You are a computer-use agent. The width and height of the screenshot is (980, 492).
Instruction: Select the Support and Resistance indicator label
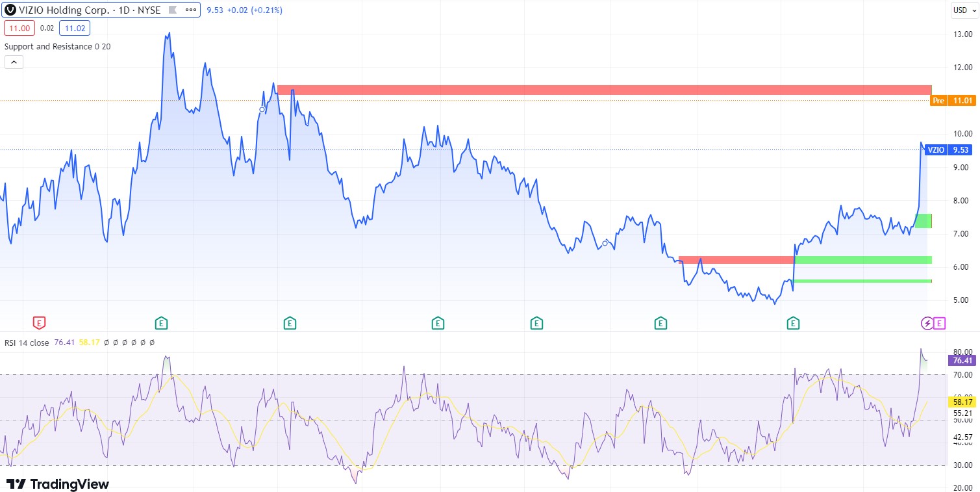tap(48, 47)
